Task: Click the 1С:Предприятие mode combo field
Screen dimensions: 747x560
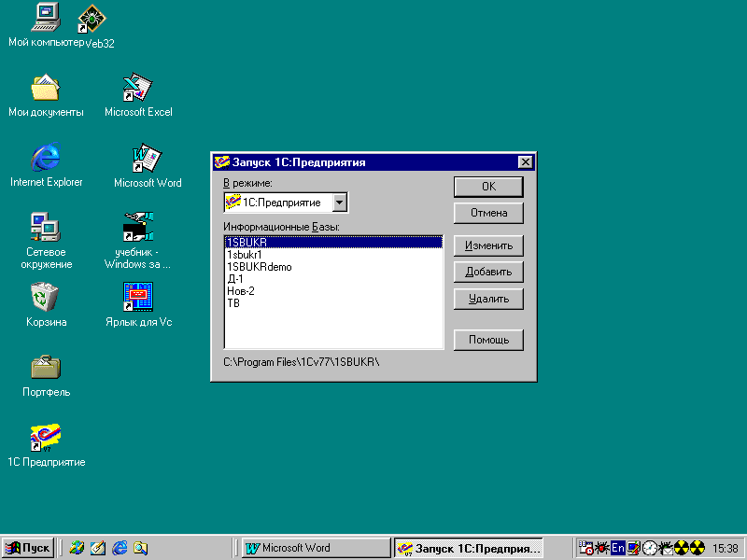Action: pyautogui.click(x=286, y=203)
